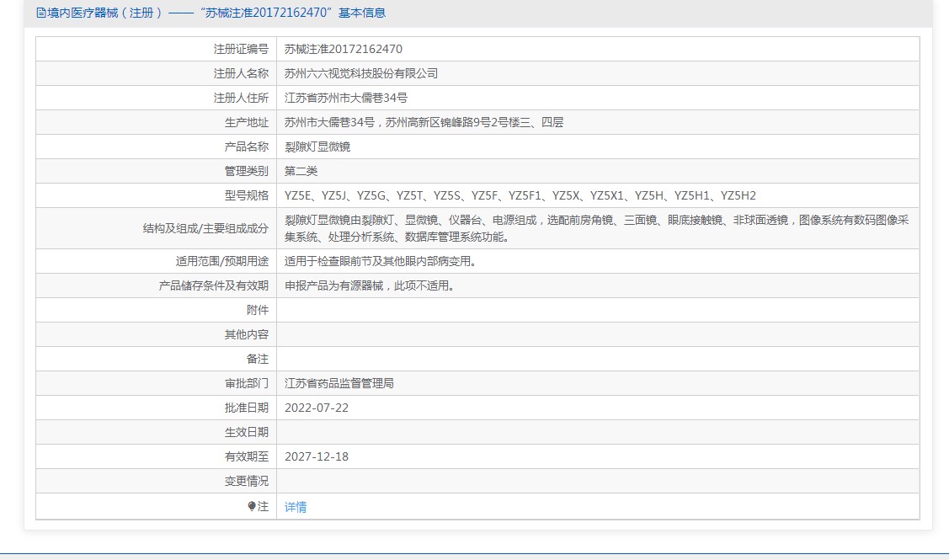This screenshot has height=560, width=949.
Task: Select registration number 苏械注准20172162470 in table
Action: click(344, 49)
